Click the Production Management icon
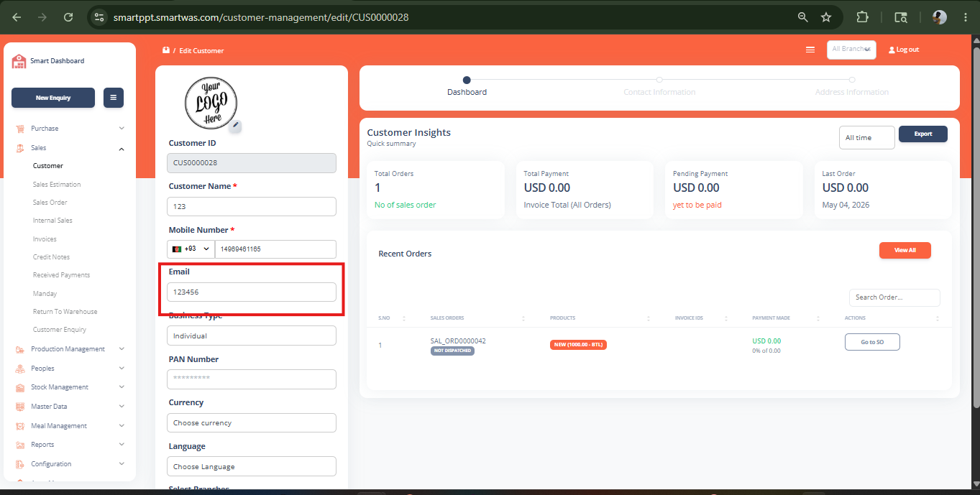This screenshot has height=495, width=980. pos(20,349)
